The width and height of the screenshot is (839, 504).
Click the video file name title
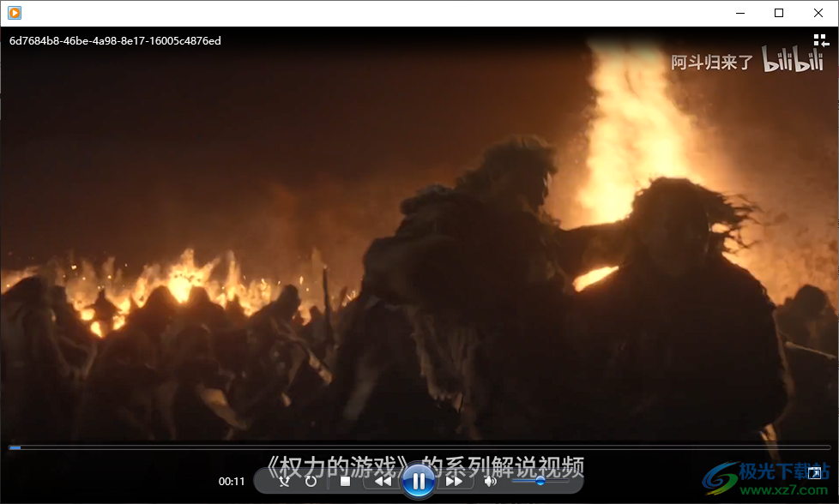tap(115, 41)
